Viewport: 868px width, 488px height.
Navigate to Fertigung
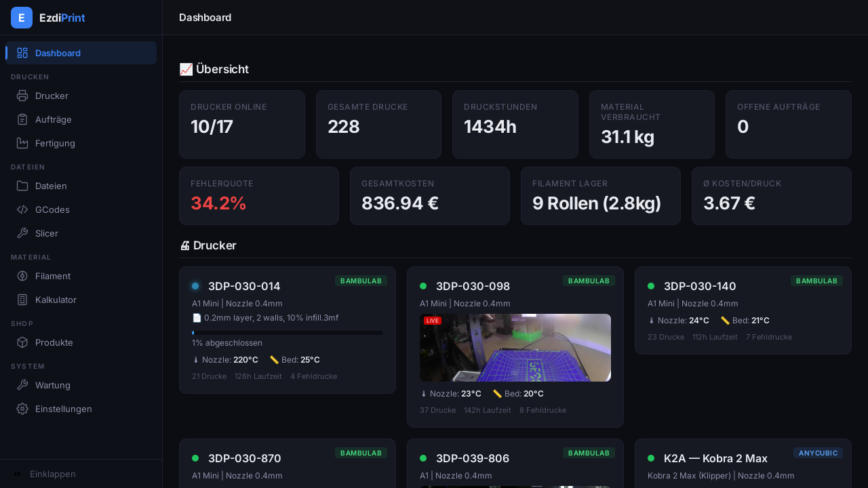pyautogui.click(x=81, y=143)
